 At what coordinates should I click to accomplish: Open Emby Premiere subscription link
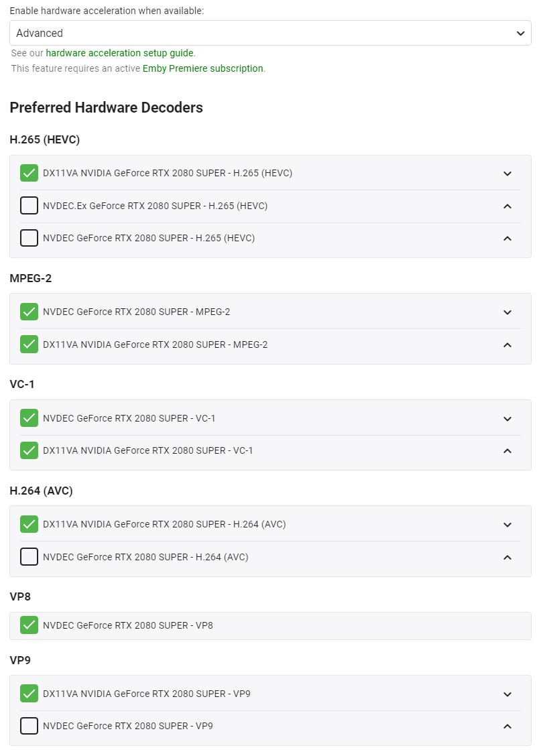[202, 68]
